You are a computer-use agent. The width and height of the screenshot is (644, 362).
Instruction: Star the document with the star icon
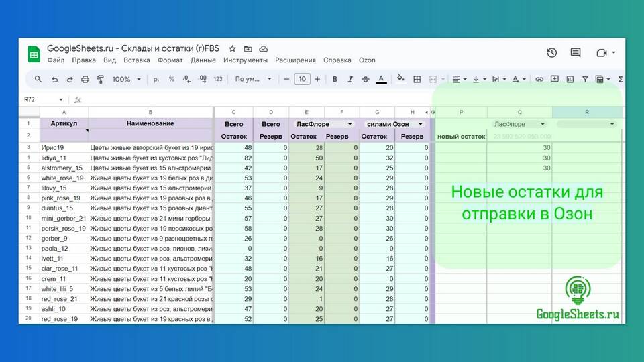(233, 49)
